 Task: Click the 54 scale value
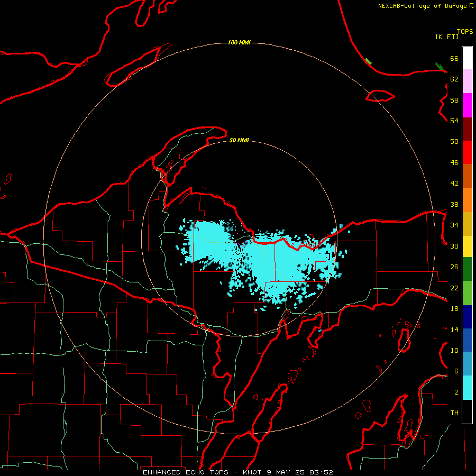pos(454,121)
